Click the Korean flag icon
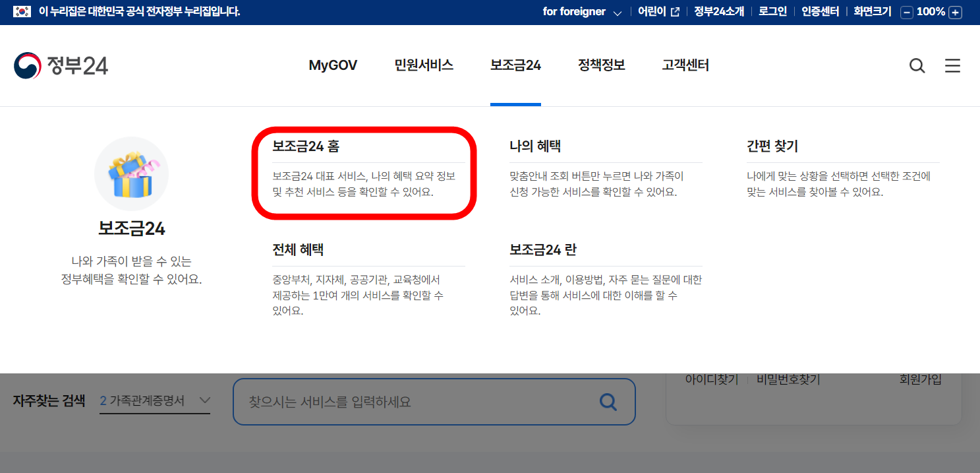Viewport: 980px width, 473px height. click(x=22, y=12)
